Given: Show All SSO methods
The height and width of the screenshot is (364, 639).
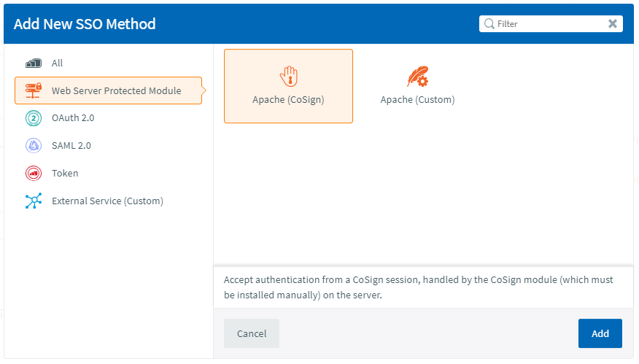Looking at the screenshot, I should click(x=58, y=63).
